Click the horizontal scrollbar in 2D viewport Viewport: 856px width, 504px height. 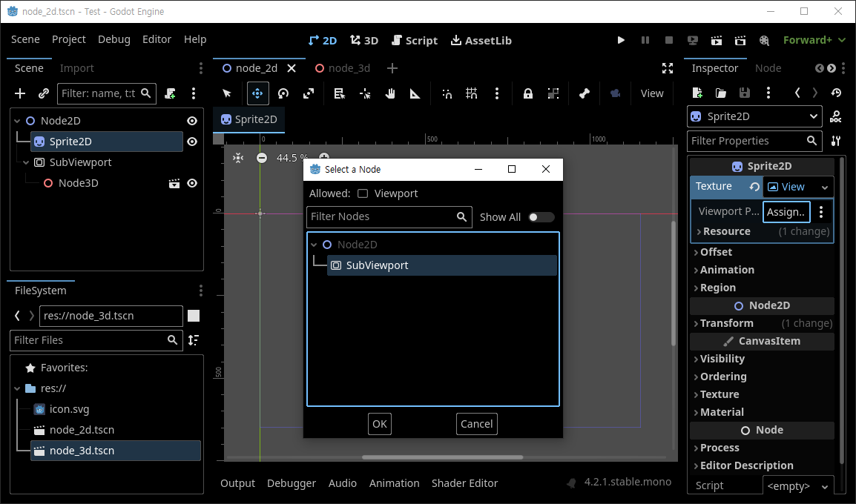pos(442,457)
